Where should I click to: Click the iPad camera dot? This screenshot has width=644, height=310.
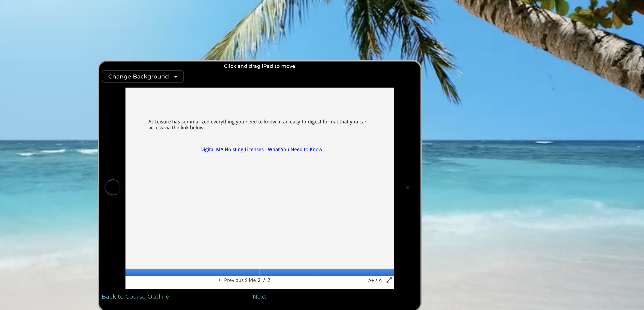408,187
